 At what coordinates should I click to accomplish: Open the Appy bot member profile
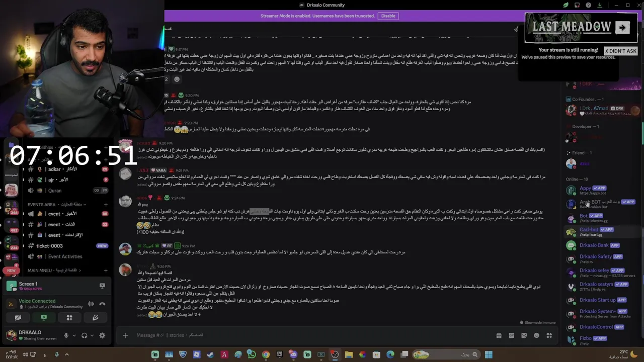coord(601,190)
